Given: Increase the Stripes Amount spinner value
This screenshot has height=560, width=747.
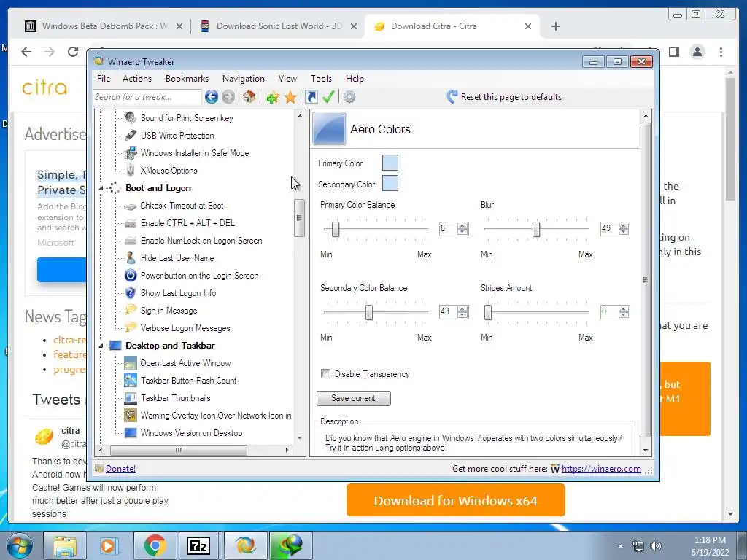Looking at the screenshot, I should (624, 308).
